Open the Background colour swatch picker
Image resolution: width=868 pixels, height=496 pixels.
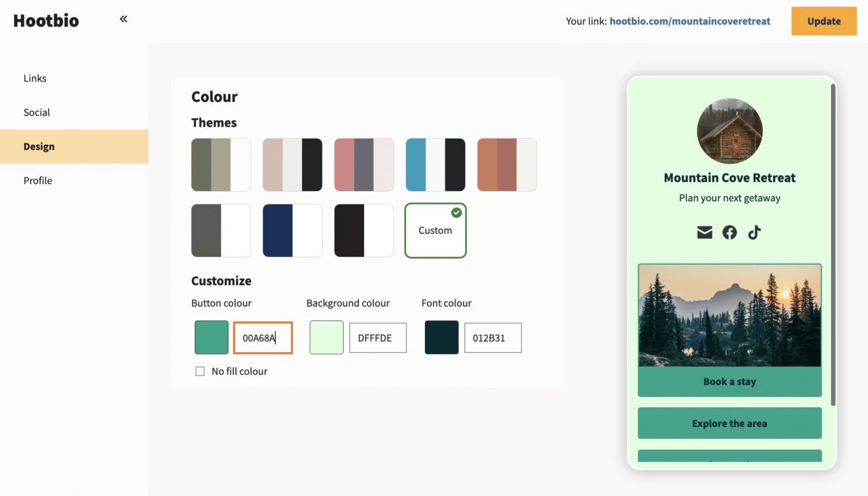326,338
